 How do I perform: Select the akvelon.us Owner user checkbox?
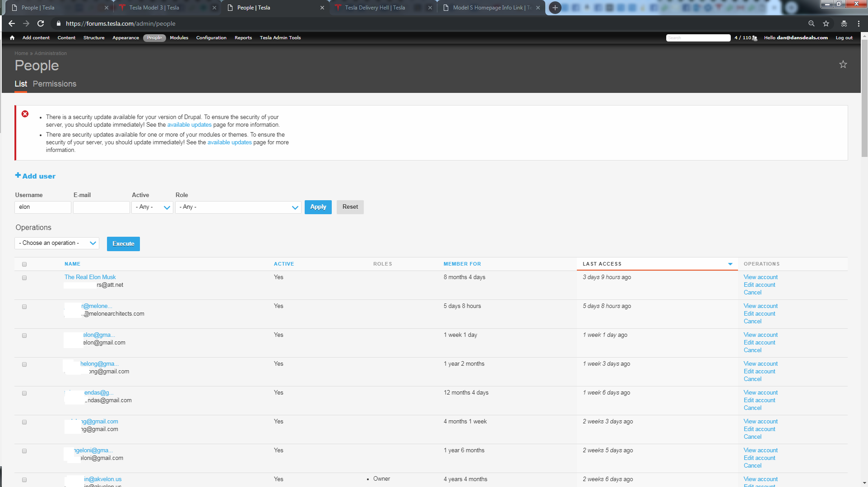point(24,480)
